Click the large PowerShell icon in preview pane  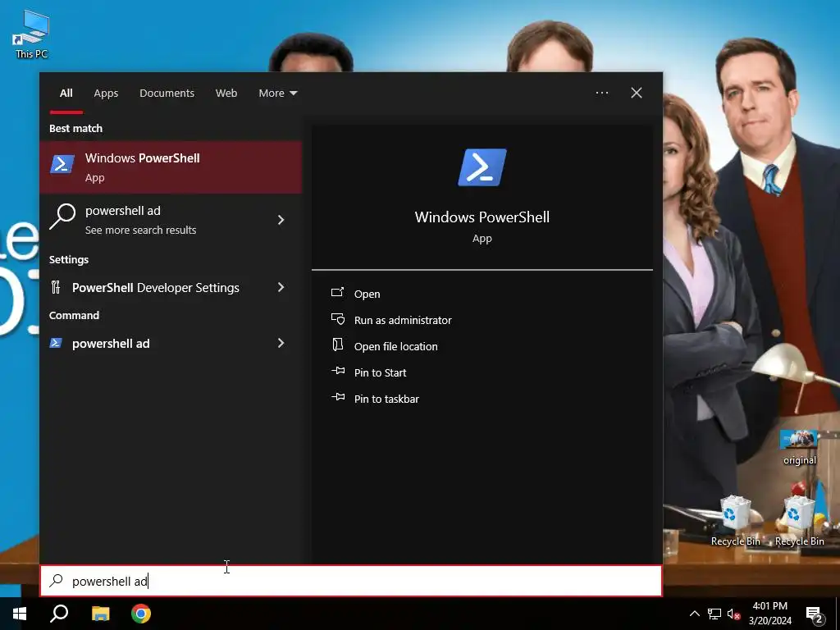click(x=482, y=167)
